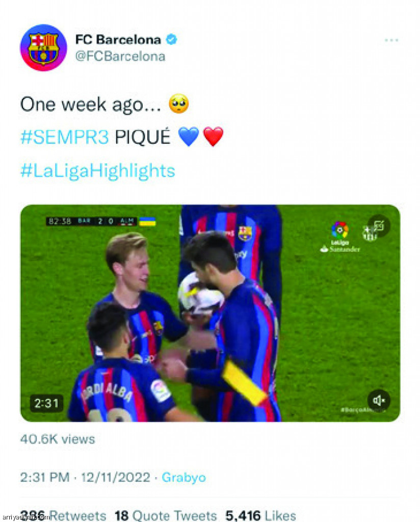Click the 40.6K views count

pos(58,439)
